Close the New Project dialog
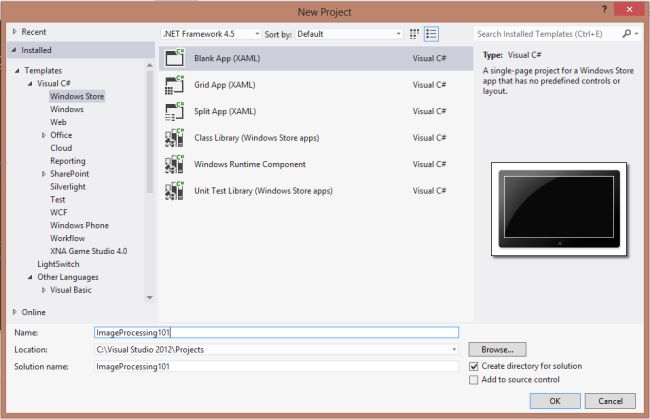The height and width of the screenshot is (419, 650). [x=629, y=9]
